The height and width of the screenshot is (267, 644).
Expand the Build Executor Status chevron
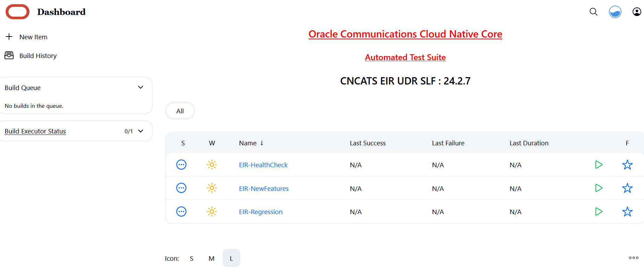(141, 131)
